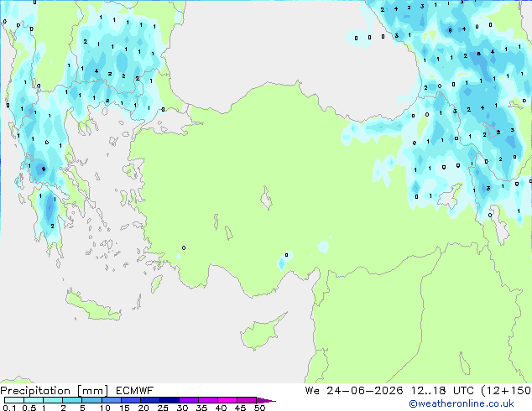Click the 5–10 mm light blue swatch
The image size is (532, 411).
pyautogui.click(x=91, y=400)
